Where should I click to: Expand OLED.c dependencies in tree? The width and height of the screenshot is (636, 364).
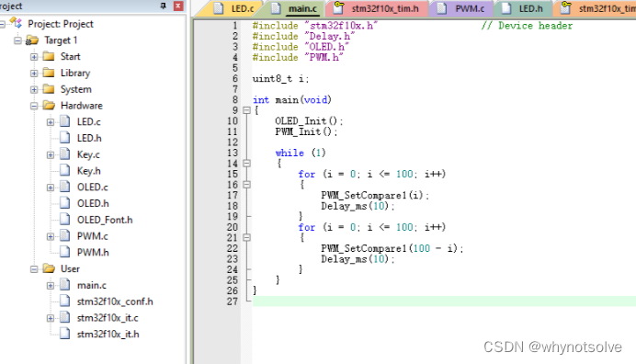click(51, 188)
